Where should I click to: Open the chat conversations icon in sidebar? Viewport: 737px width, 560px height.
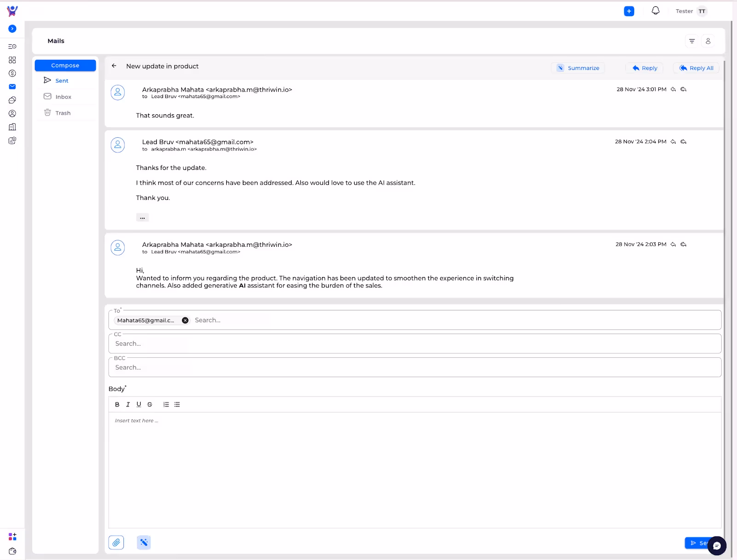click(12, 100)
